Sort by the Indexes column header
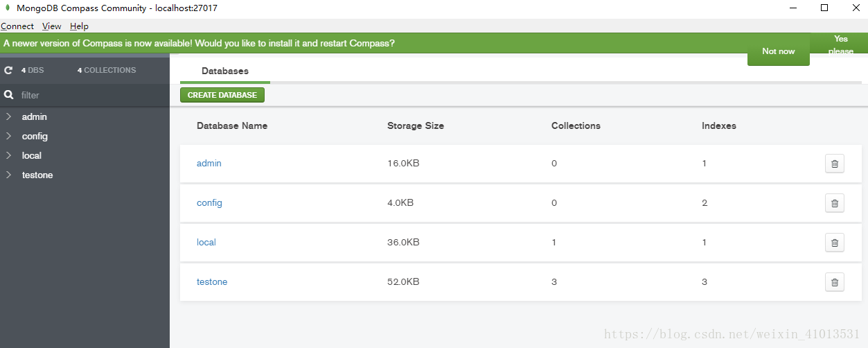 point(719,126)
